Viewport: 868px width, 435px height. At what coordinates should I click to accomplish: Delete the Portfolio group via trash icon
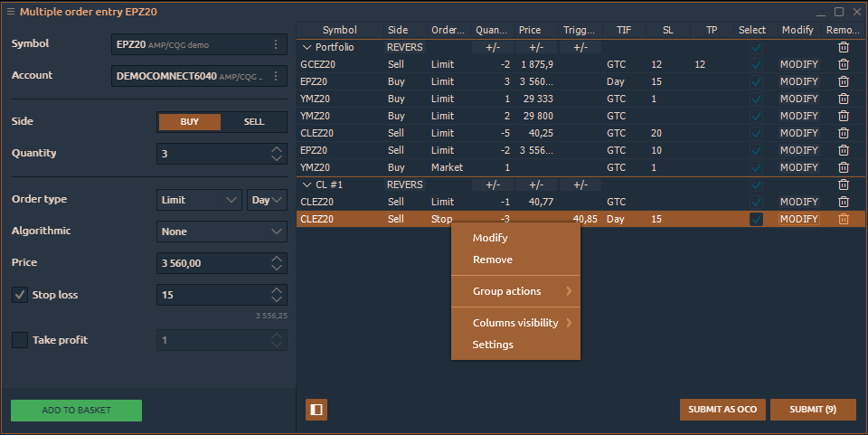pyautogui.click(x=843, y=47)
